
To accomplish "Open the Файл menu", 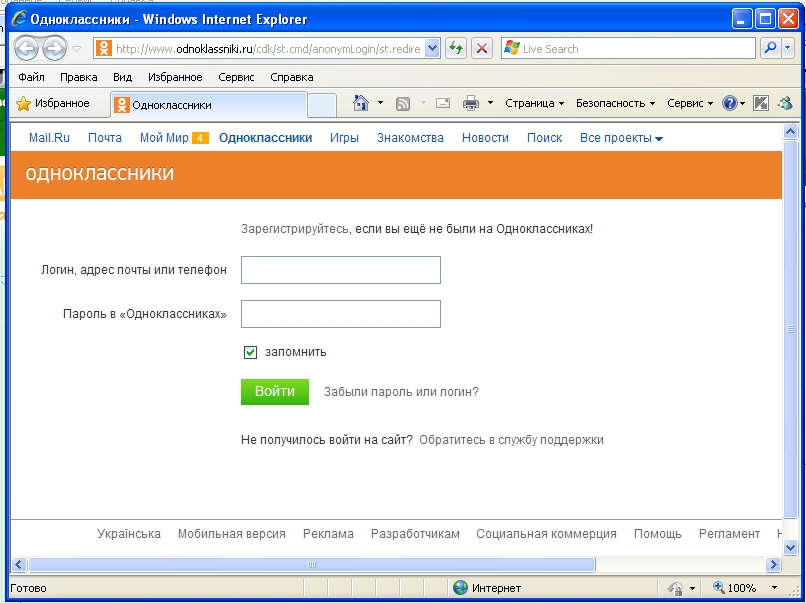I will (31, 77).
